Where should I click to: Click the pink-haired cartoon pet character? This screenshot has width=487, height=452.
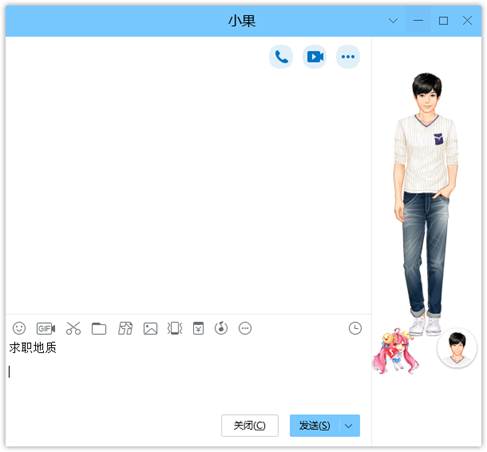tap(396, 351)
